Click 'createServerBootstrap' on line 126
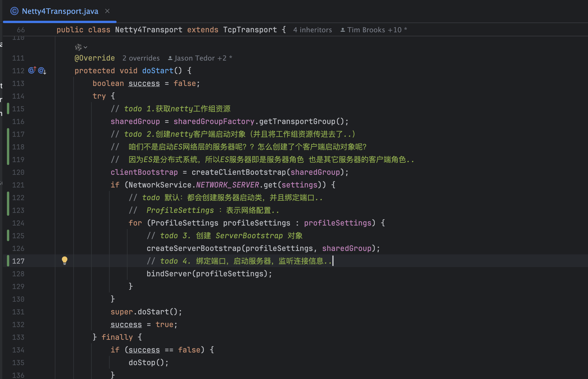The width and height of the screenshot is (588, 379). [x=194, y=248]
